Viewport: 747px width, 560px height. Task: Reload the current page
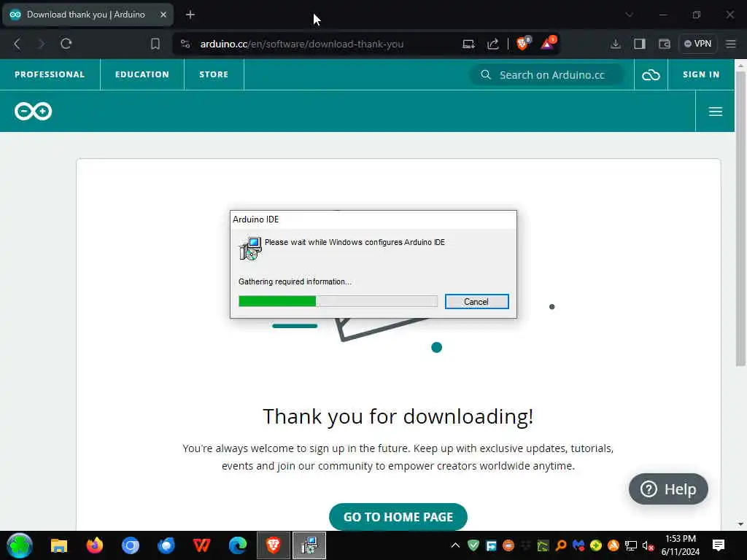(66, 44)
